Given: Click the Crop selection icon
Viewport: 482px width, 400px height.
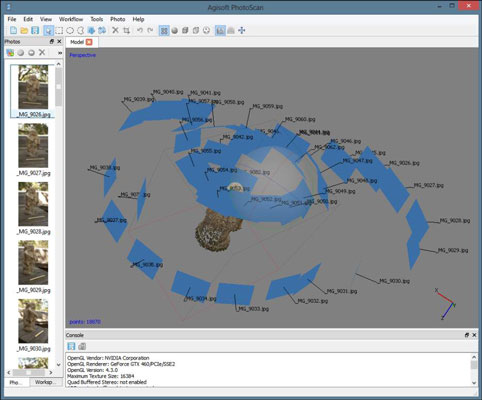Looking at the screenshot, I should (126, 31).
